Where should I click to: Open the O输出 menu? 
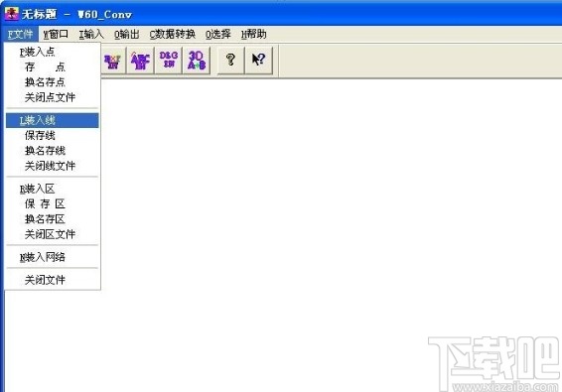click(126, 35)
